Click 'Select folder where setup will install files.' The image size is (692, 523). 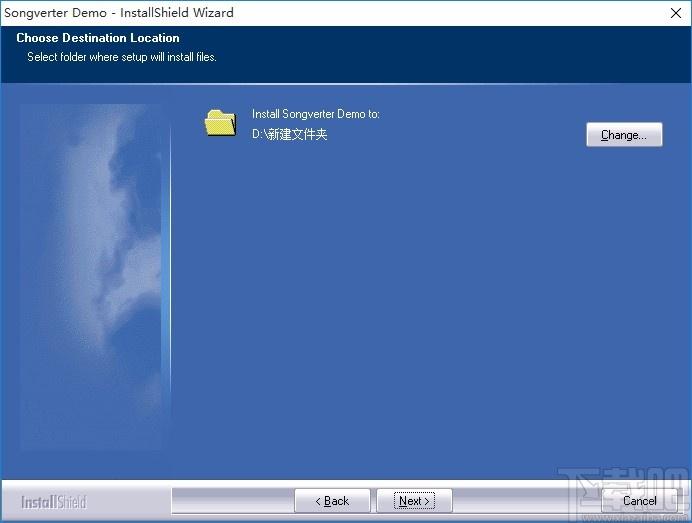click(122, 57)
